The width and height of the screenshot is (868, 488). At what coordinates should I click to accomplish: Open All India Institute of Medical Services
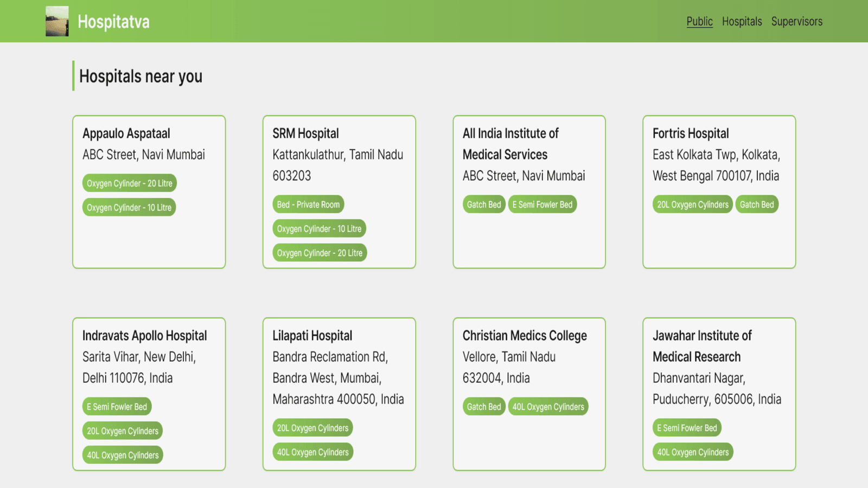510,144
